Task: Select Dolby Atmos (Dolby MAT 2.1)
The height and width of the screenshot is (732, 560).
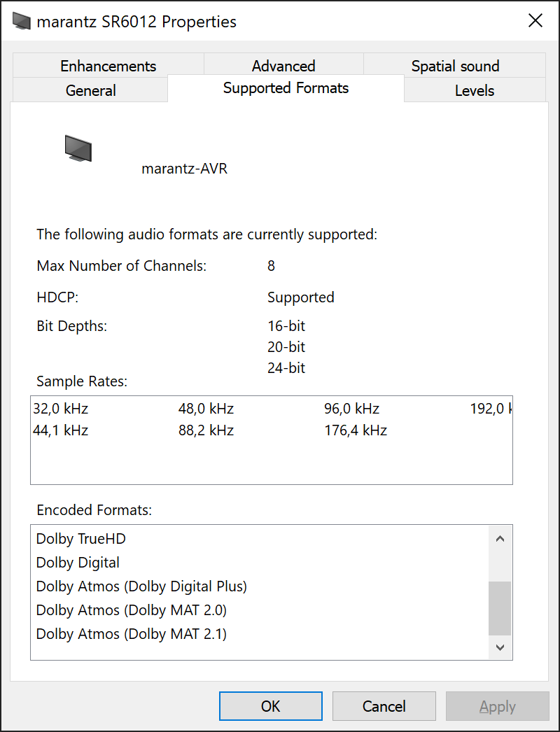Action: click(x=132, y=634)
